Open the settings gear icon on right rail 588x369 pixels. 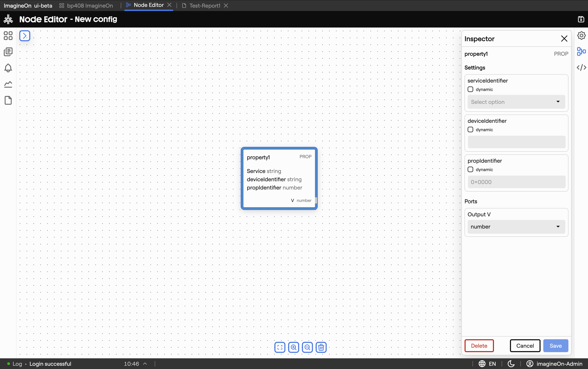point(581,35)
